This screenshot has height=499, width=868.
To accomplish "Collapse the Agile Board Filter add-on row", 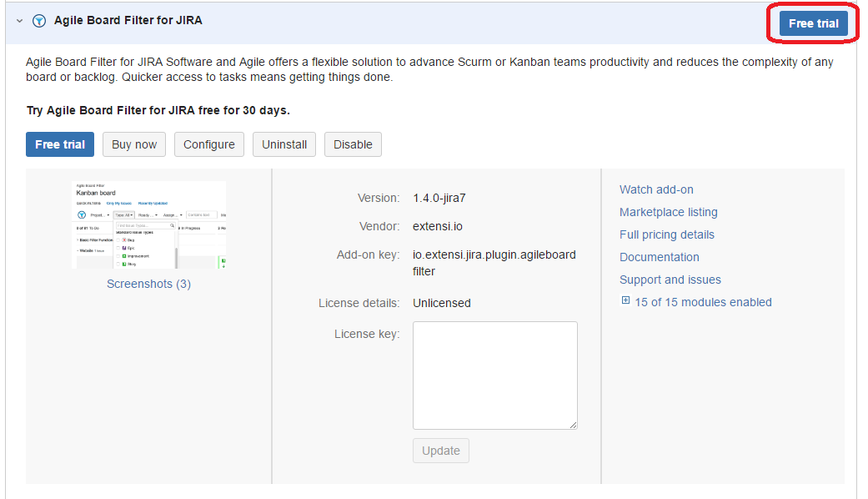I will [x=19, y=21].
